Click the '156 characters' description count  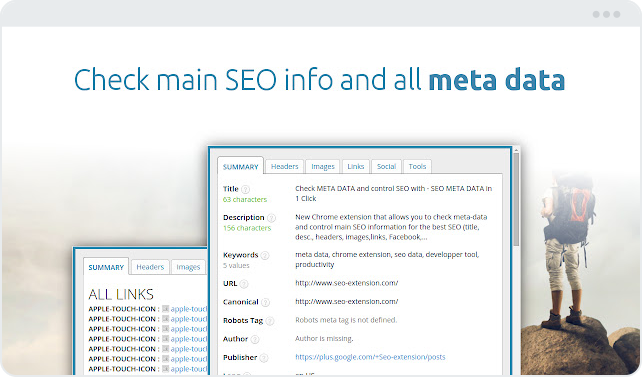tap(247, 228)
